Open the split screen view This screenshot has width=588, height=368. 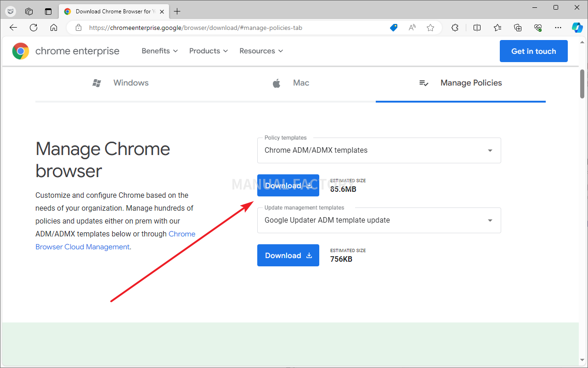[x=477, y=28]
